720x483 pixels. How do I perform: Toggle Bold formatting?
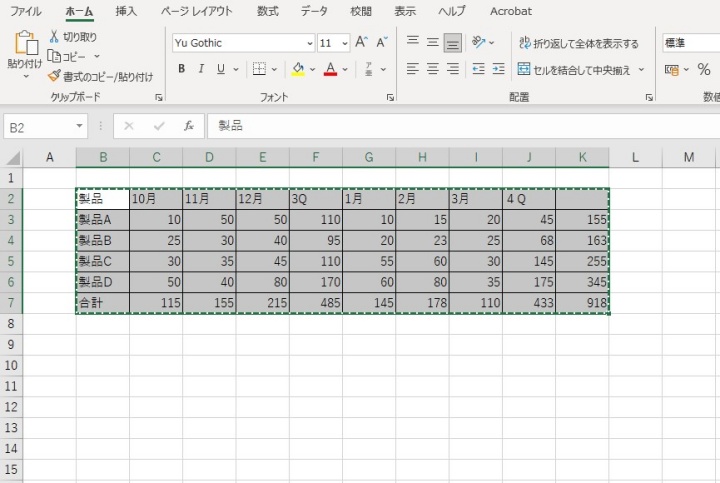point(181,69)
